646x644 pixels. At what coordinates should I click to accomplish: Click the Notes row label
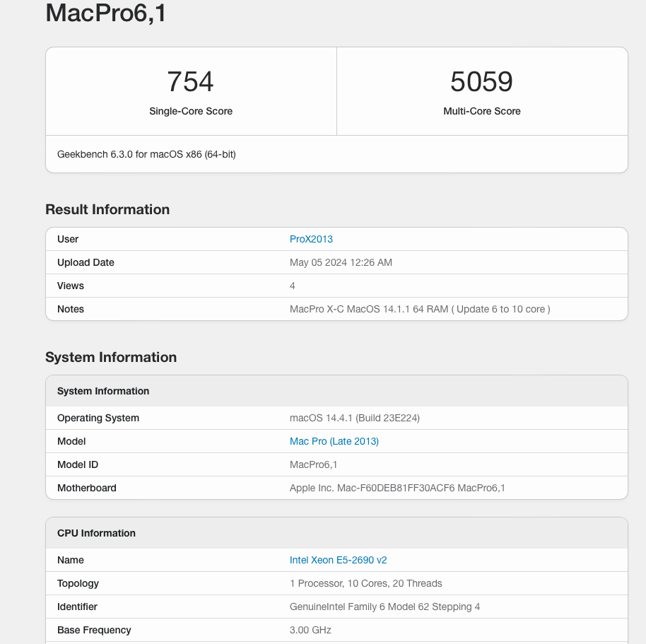coord(71,309)
